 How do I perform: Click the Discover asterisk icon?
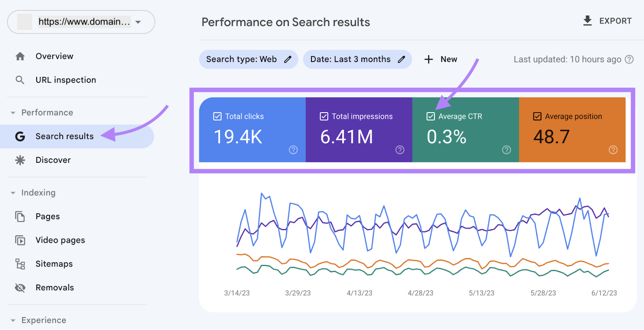(20, 160)
